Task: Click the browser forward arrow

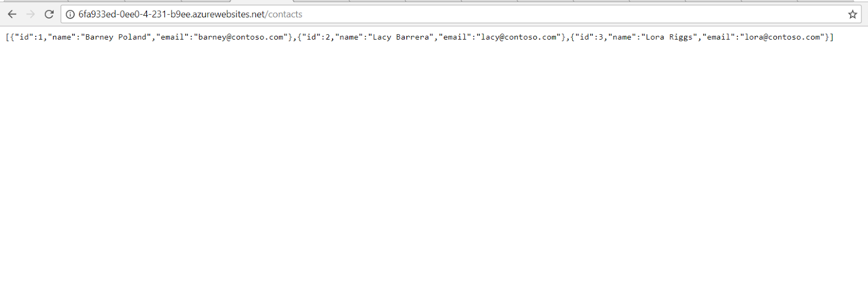Action: pyautogui.click(x=30, y=14)
